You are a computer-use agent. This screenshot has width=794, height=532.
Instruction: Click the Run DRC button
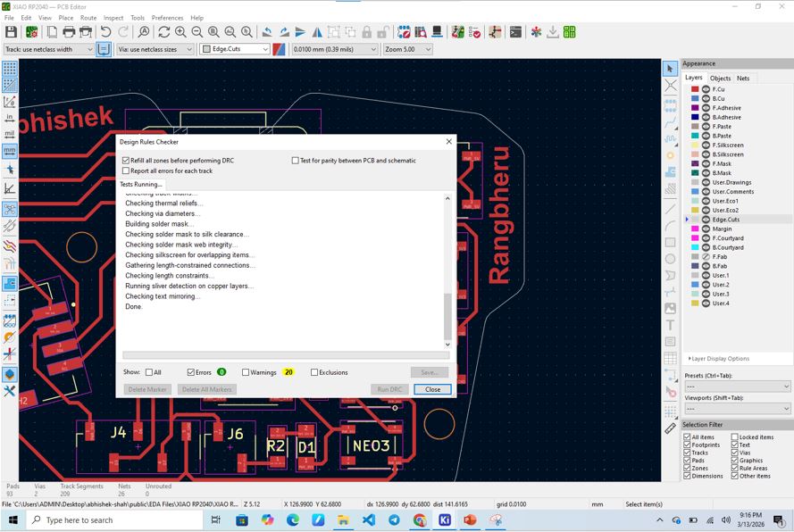pos(389,389)
